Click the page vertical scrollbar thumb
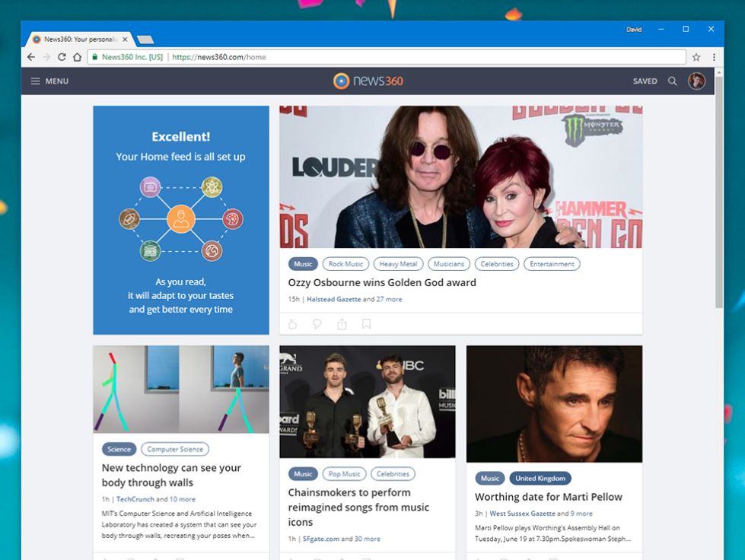This screenshot has height=560, width=745. (719, 192)
